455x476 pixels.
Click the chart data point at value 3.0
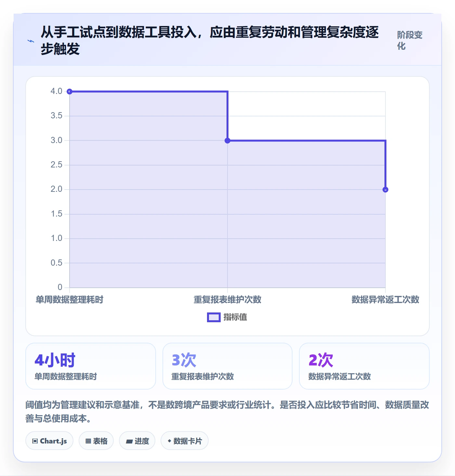(227, 140)
